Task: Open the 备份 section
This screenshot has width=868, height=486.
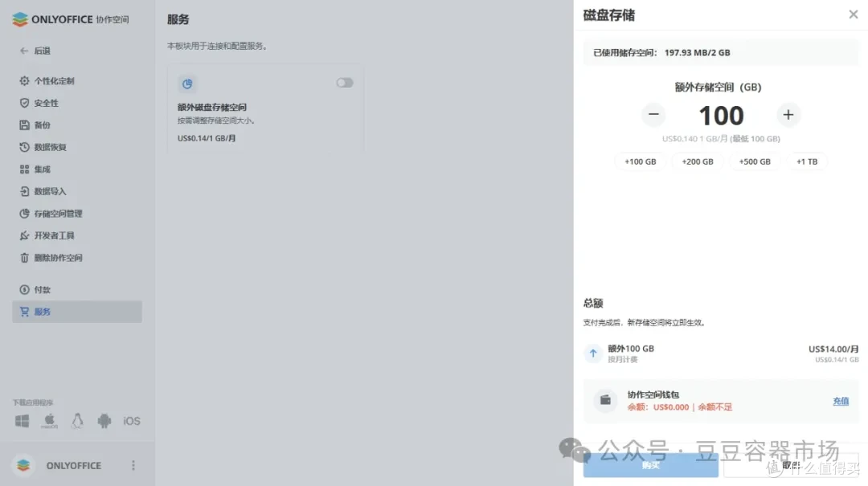Action: coord(42,125)
